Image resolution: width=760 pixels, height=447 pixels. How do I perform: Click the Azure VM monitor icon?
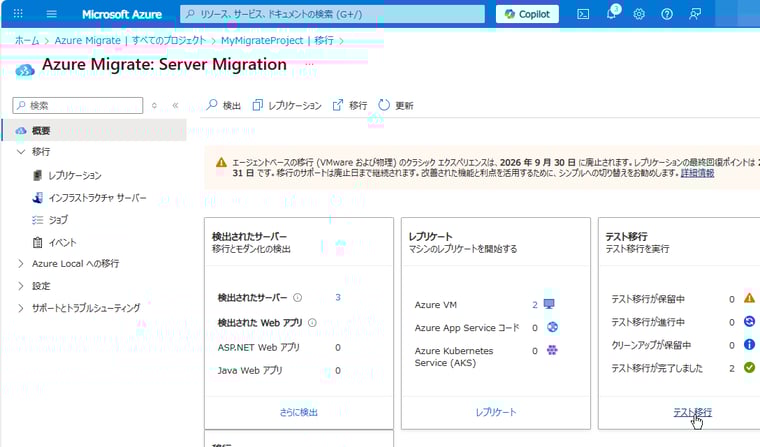coord(549,304)
